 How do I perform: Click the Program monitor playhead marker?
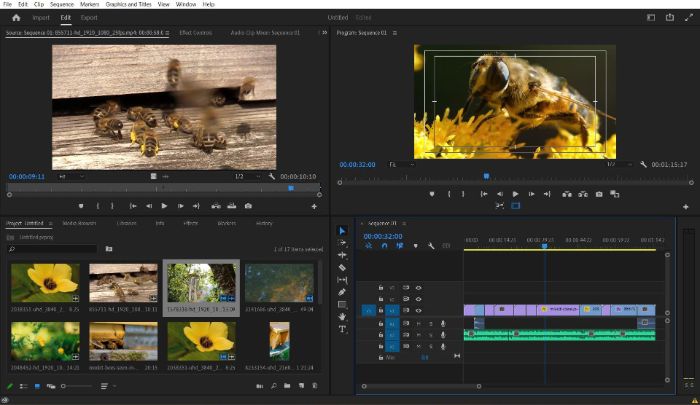(487, 176)
